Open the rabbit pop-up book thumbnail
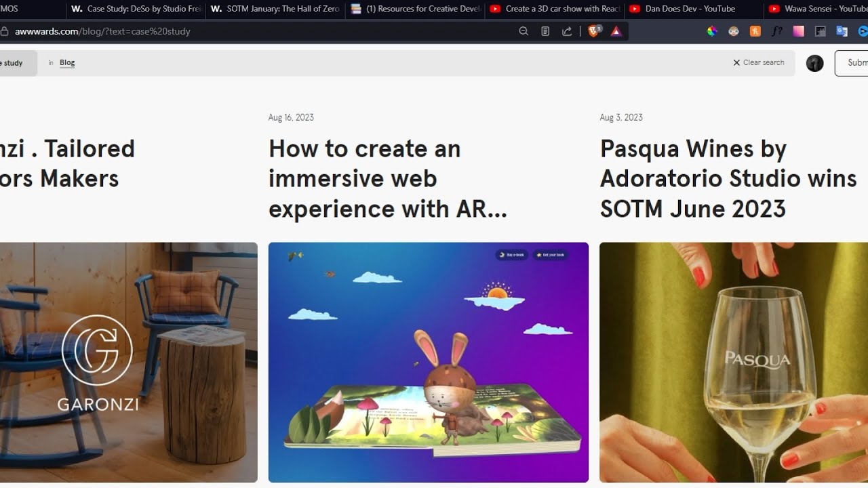 click(429, 363)
